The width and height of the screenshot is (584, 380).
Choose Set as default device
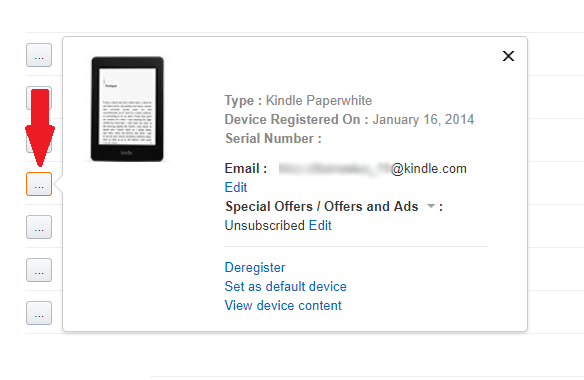pyautogui.click(x=285, y=286)
